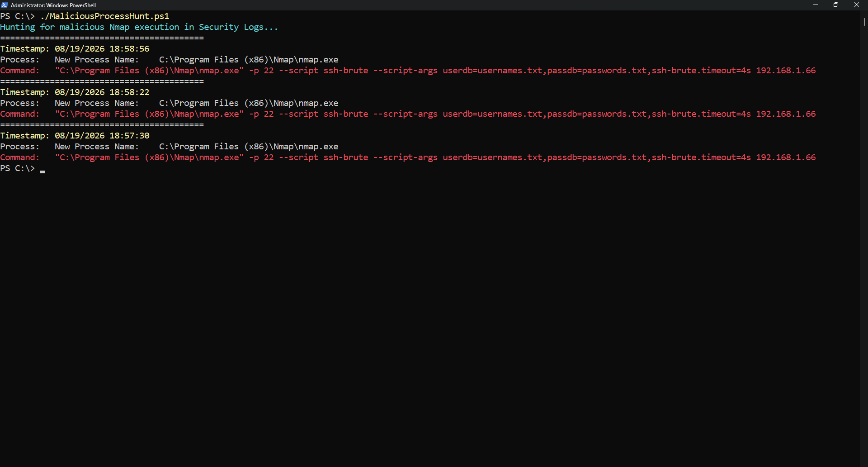Close the PowerShell window

point(857,5)
